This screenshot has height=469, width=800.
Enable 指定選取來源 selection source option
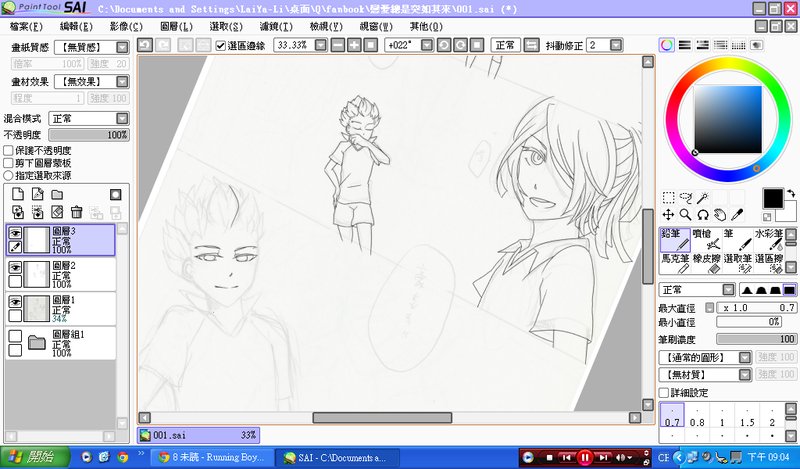point(8,175)
